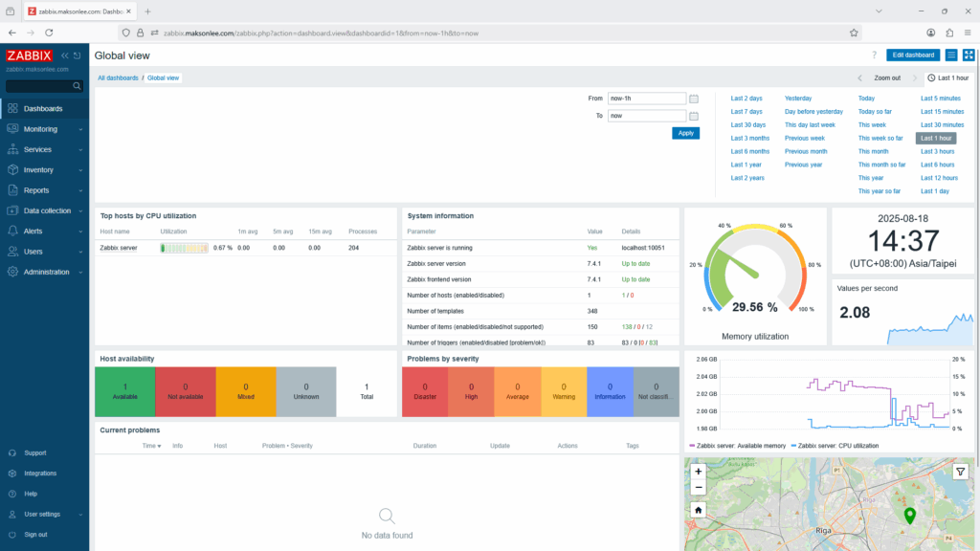Go back in browser history
This screenshot has height=551, width=980.
click(x=12, y=33)
